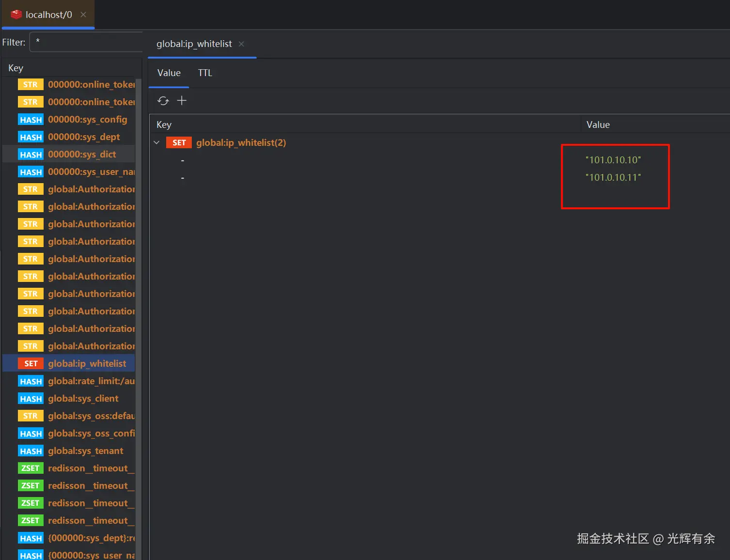Click the SET badge in the global:ip_whitelist(2) row
This screenshot has width=730, height=560.
179,142
